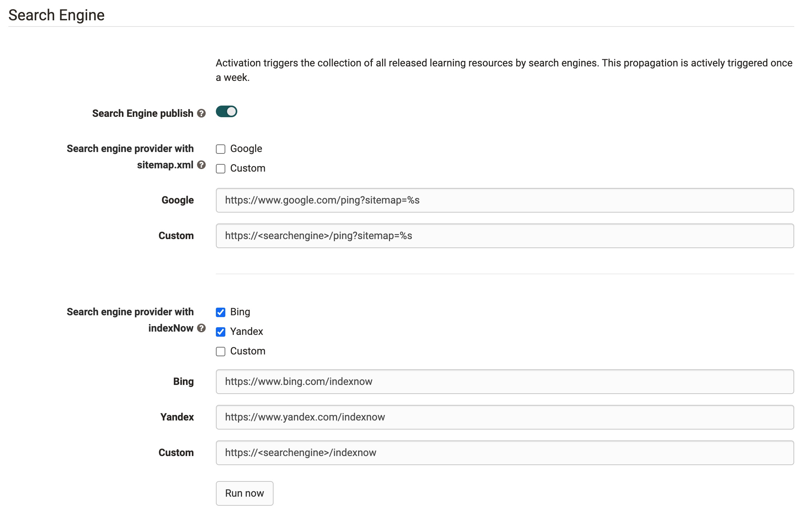Click help icon beside sitemap.xml label
812x513 pixels.
(201, 165)
